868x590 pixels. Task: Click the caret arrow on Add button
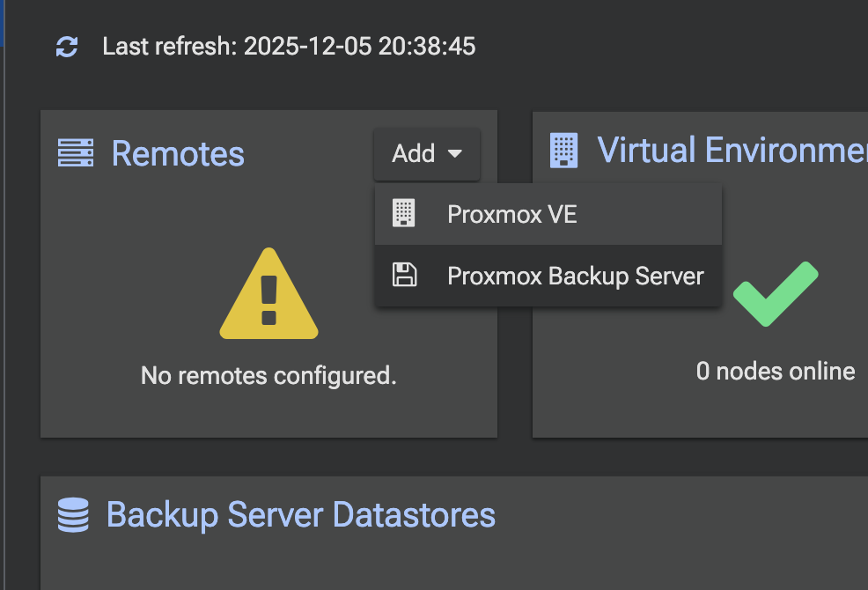pos(455,154)
